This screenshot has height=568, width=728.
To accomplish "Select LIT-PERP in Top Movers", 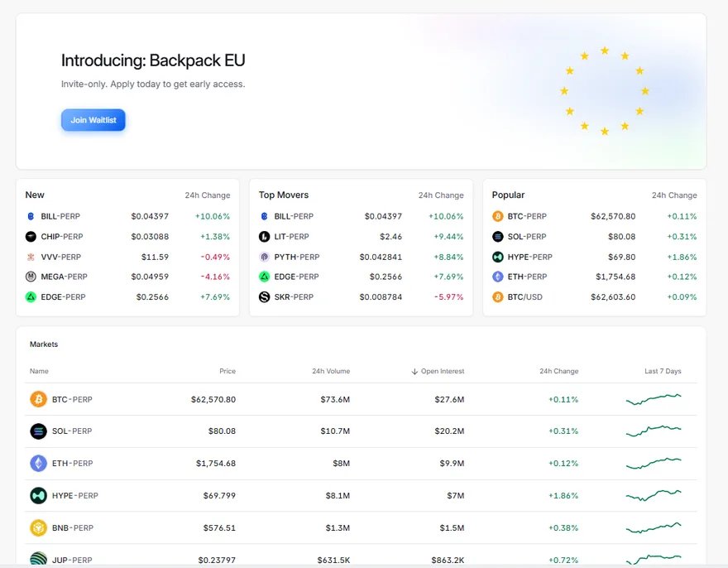I will click(x=291, y=237).
